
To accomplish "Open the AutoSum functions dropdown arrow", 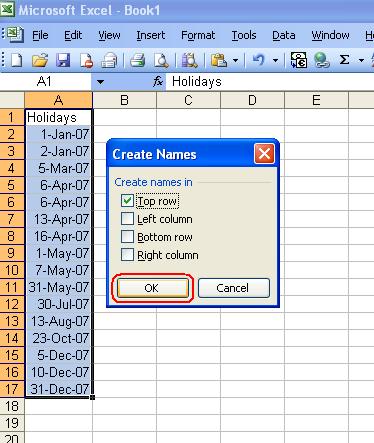I will click(361, 61).
